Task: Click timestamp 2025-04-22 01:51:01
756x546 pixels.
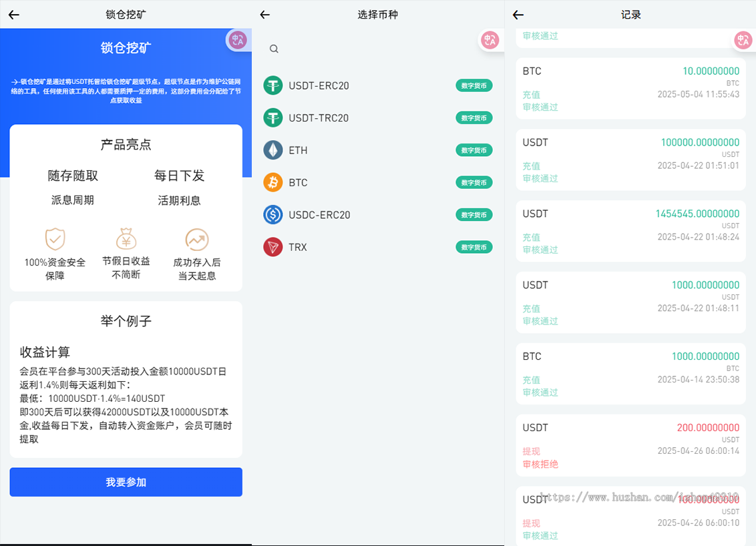Action: click(698, 166)
